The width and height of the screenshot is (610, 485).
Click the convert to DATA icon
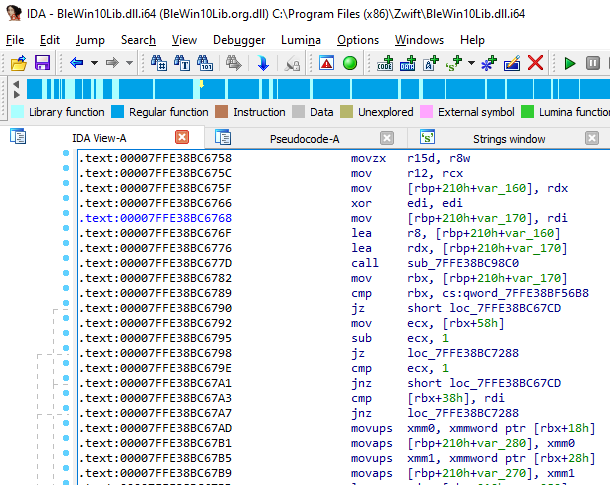click(408, 63)
